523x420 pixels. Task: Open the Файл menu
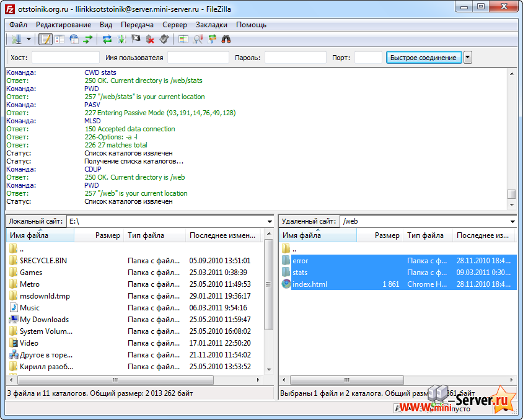point(18,25)
